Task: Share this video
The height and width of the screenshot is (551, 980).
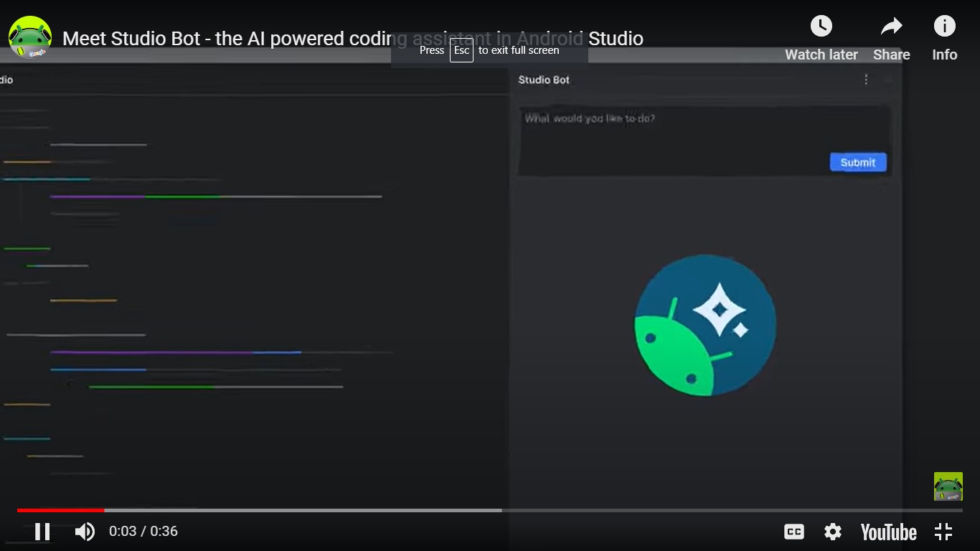Action: click(x=892, y=38)
